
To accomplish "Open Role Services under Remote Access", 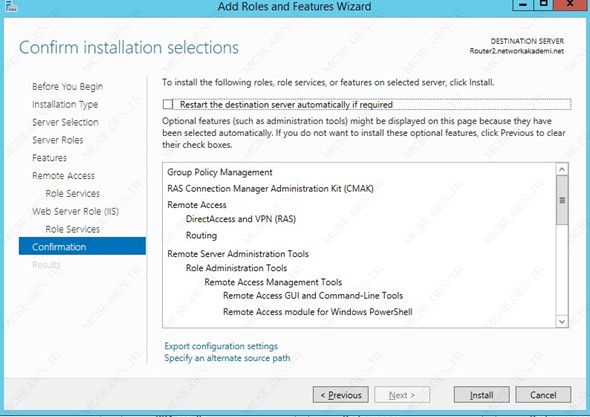I will click(73, 193).
